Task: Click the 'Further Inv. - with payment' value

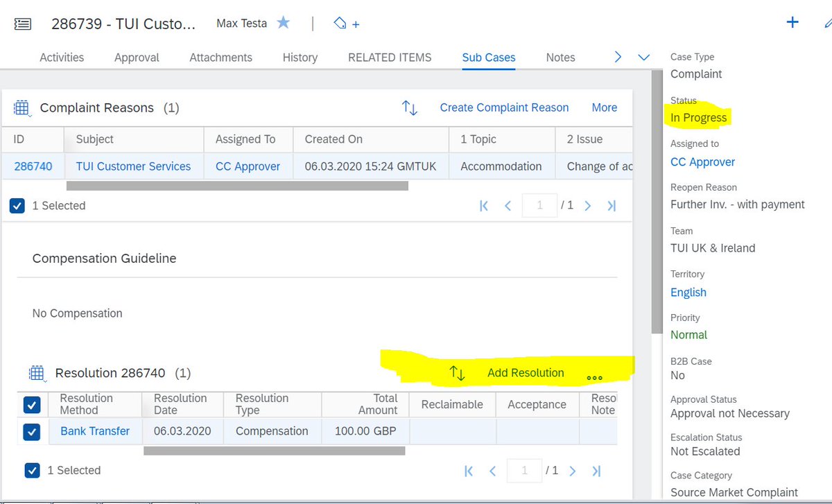Action: click(738, 205)
